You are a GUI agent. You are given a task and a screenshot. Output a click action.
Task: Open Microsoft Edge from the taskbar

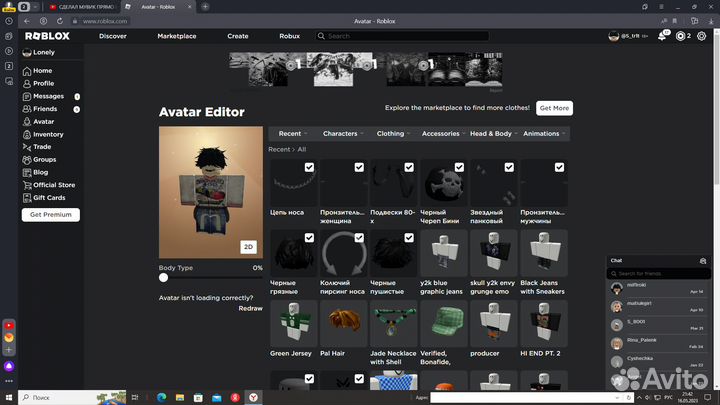(162, 397)
